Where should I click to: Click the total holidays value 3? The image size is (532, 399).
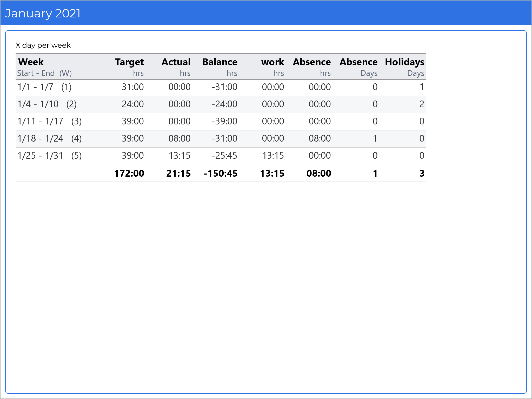click(422, 173)
